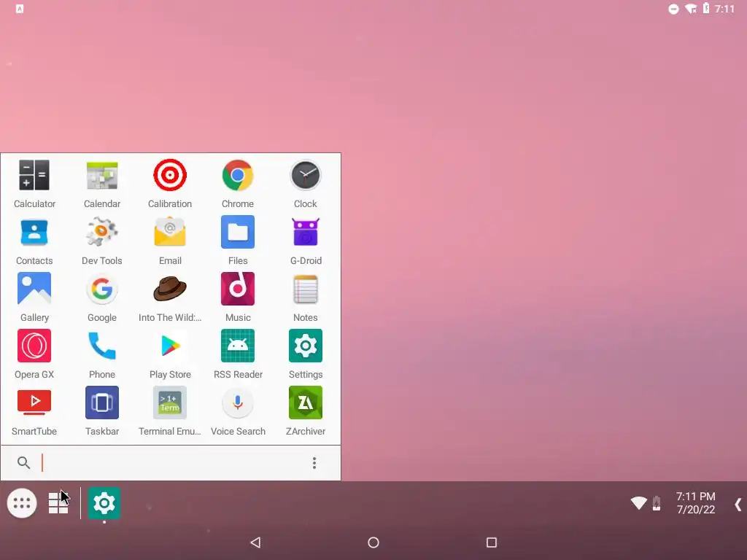Click the taskbar battery indicator

point(657,503)
